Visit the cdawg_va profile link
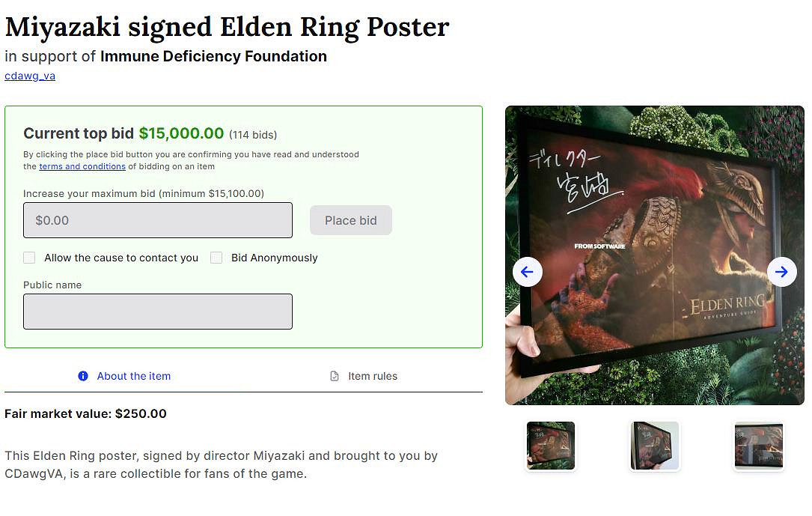The image size is (812, 516). [30, 76]
